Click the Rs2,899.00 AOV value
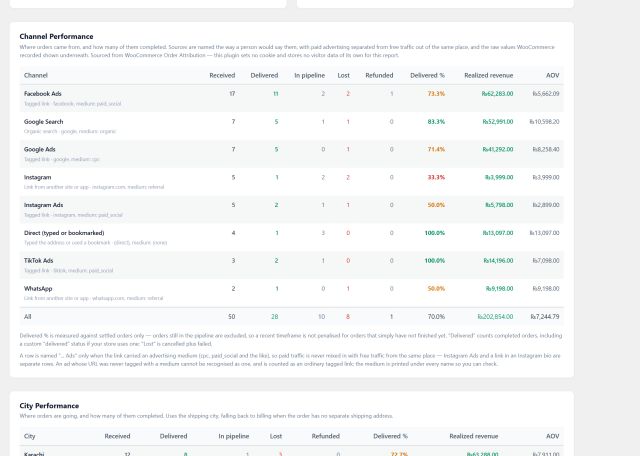The image size is (640, 456). coord(546,205)
